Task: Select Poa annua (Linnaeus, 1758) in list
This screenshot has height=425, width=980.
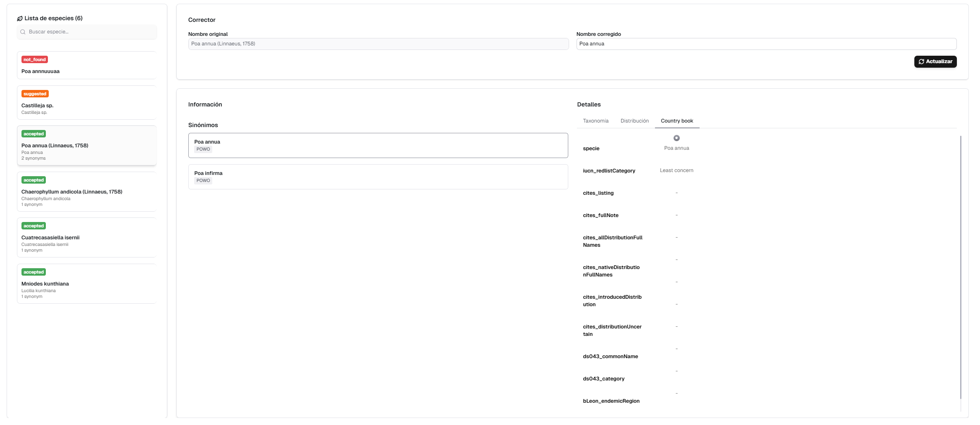Action: click(x=87, y=146)
